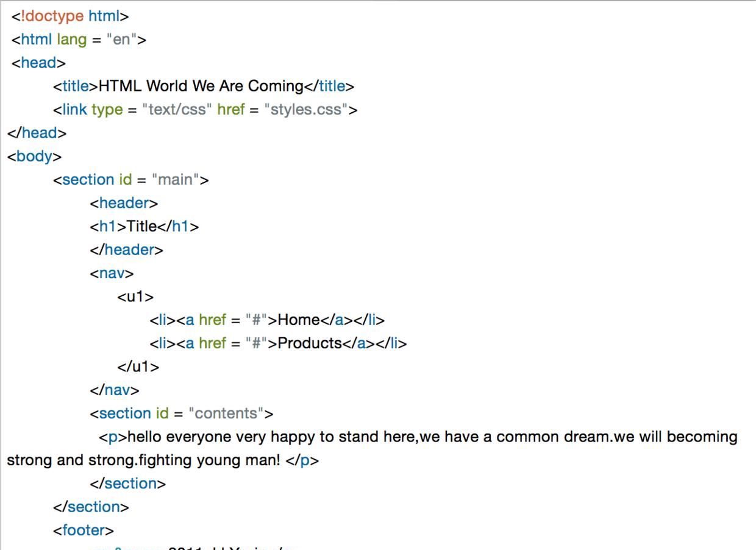This screenshot has height=550, width=756.
Task: Click the Home link text in list
Action: tap(299, 320)
